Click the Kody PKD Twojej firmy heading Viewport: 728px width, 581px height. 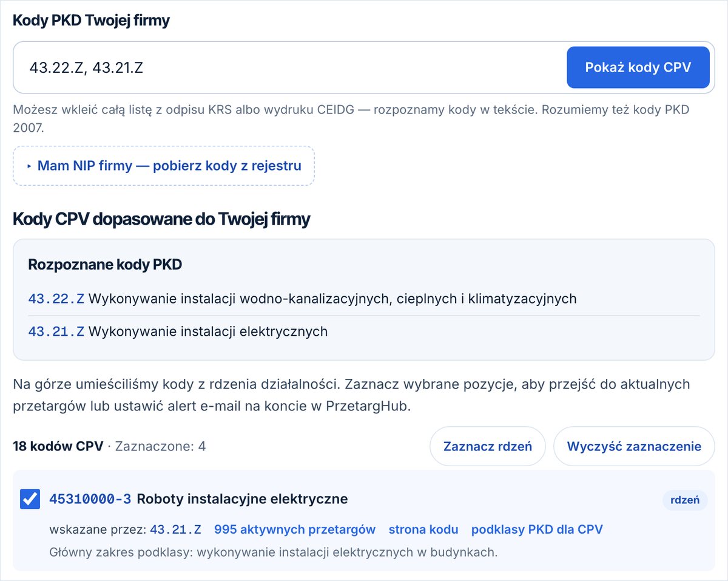click(92, 21)
